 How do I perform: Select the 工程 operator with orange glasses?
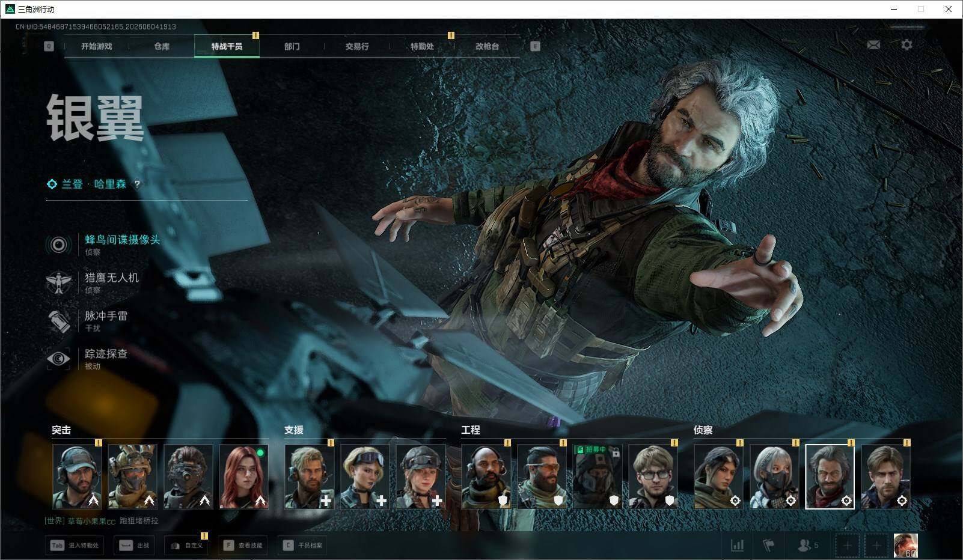pos(542,476)
